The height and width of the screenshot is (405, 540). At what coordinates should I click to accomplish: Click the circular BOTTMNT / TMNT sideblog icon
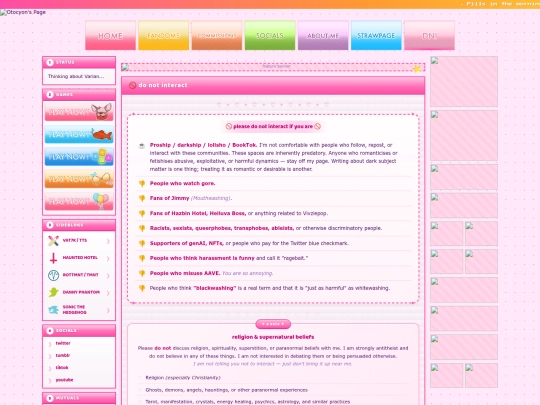[53, 275]
